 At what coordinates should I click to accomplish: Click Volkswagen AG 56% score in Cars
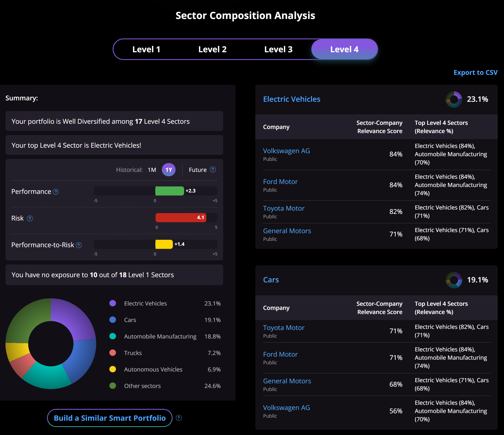click(396, 411)
